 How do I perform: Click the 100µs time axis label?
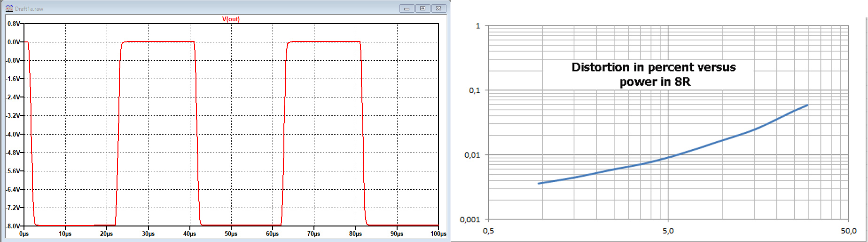click(438, 234)
